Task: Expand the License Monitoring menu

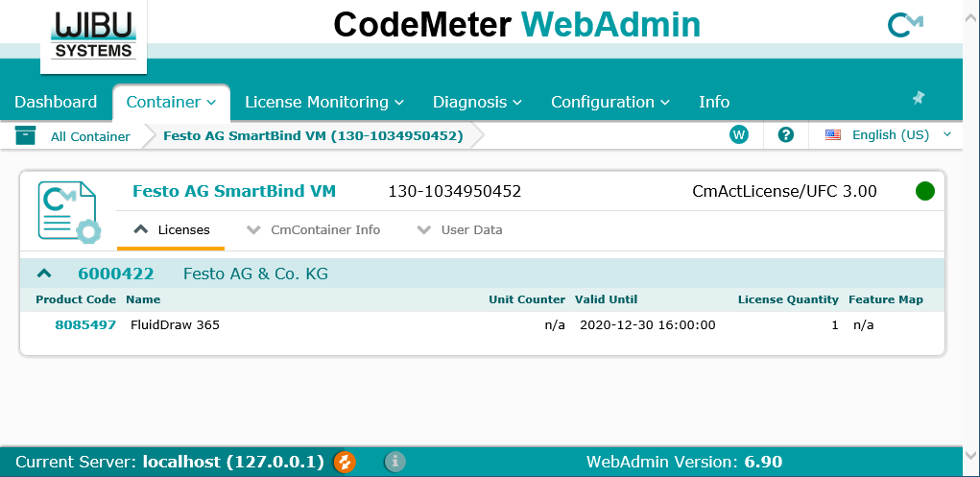Action: pos(323,102)
